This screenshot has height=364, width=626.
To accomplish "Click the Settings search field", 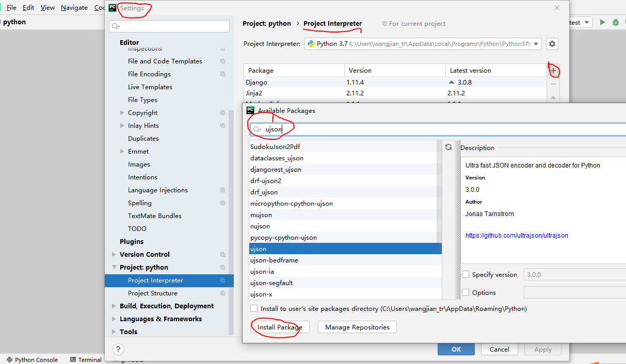I will [169, 26].
